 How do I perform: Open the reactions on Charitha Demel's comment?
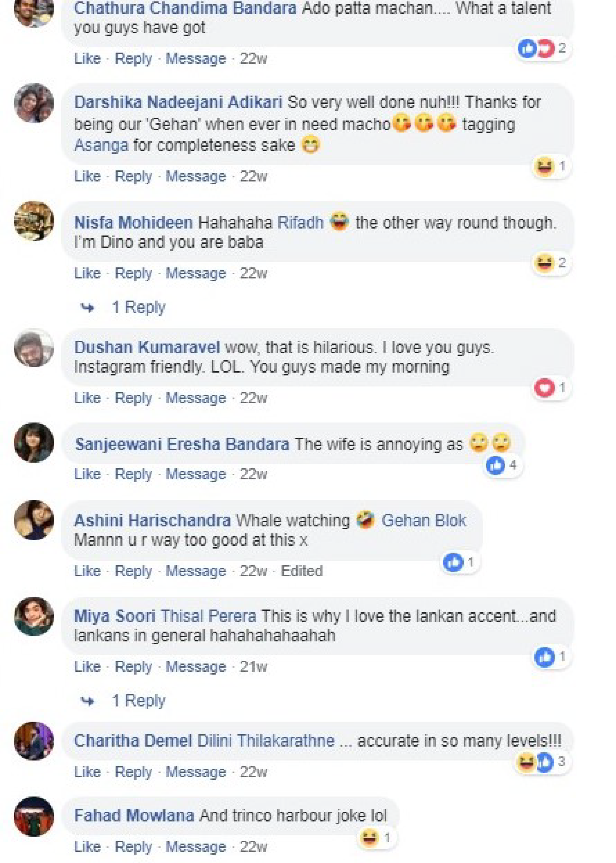541,762
